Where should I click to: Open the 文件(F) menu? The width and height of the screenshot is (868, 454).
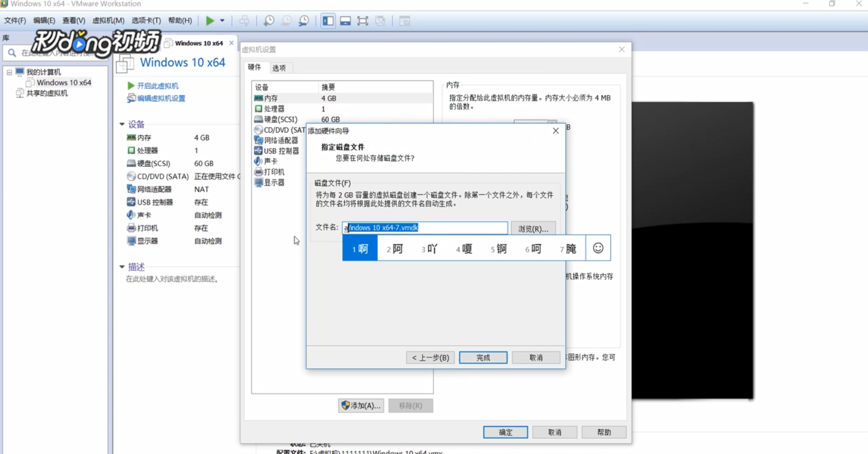[x=15, y=21]
